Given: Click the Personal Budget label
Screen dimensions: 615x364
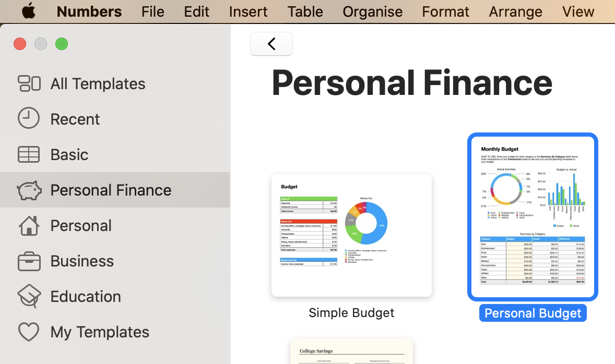Looking at the screenshot, I should [x=533, y=313].
